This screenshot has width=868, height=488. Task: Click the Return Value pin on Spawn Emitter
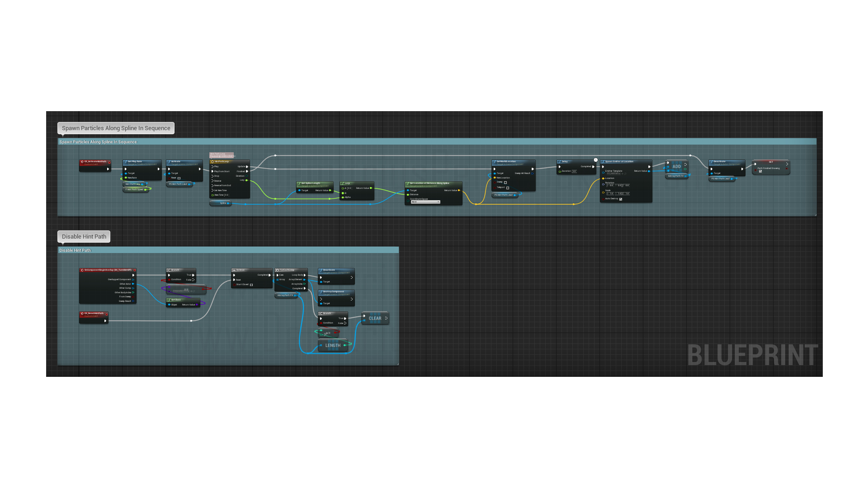[649, 171]
